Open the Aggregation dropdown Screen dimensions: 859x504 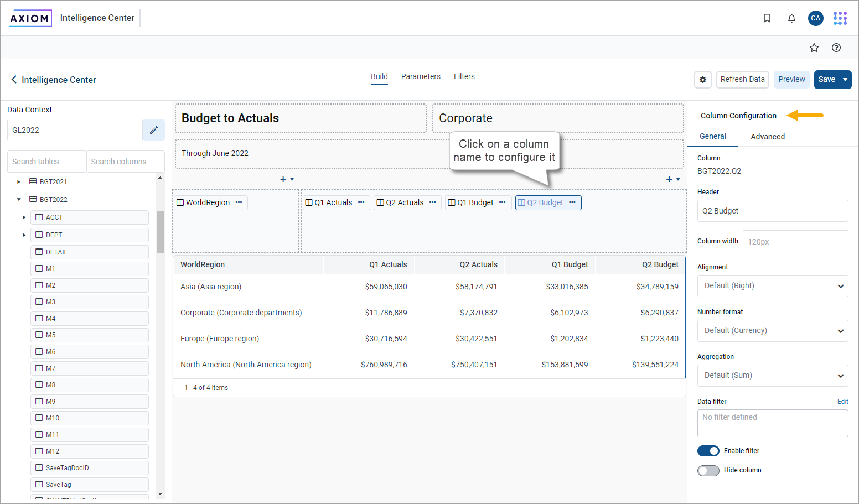point(773,375)
